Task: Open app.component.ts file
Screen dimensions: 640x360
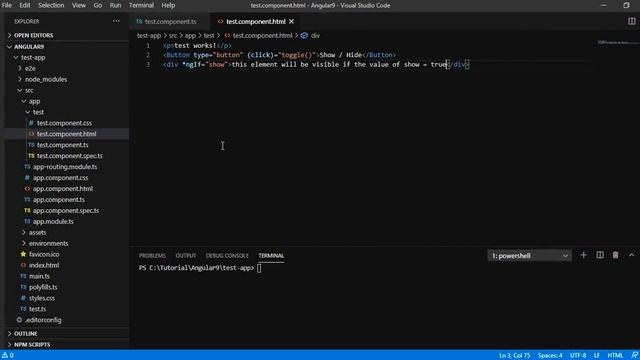Action: [x=59, y=200]
